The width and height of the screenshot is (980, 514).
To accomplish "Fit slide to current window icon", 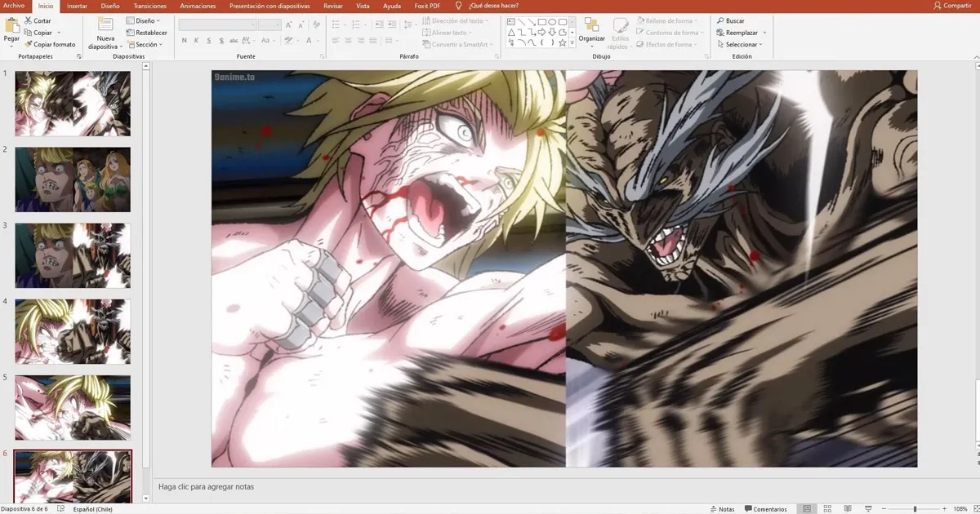I will coord(975,509).
